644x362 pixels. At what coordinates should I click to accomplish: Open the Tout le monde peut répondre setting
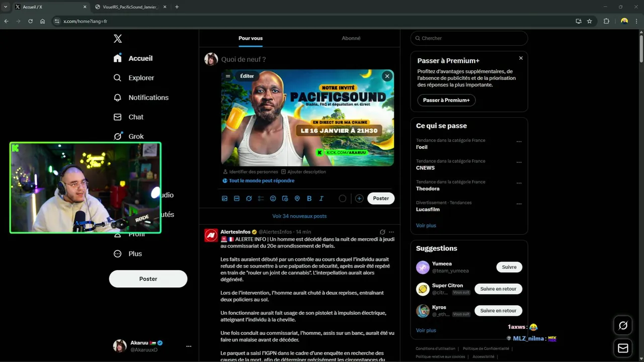258,180
